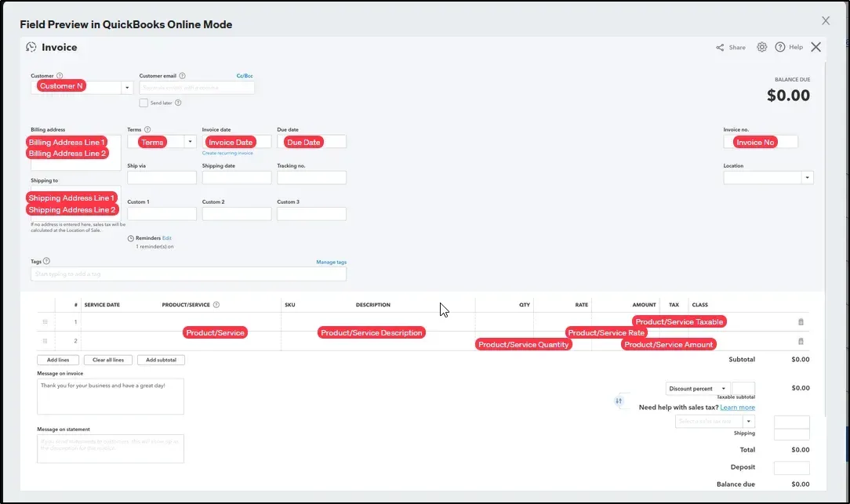Delete line 2 with the trash icon
This screenshot has width=850, height=504.
coord(801,342)
